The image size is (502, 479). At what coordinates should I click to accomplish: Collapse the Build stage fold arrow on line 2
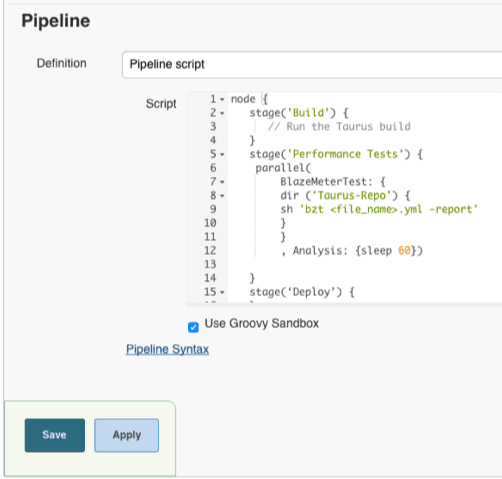(222, 113)
